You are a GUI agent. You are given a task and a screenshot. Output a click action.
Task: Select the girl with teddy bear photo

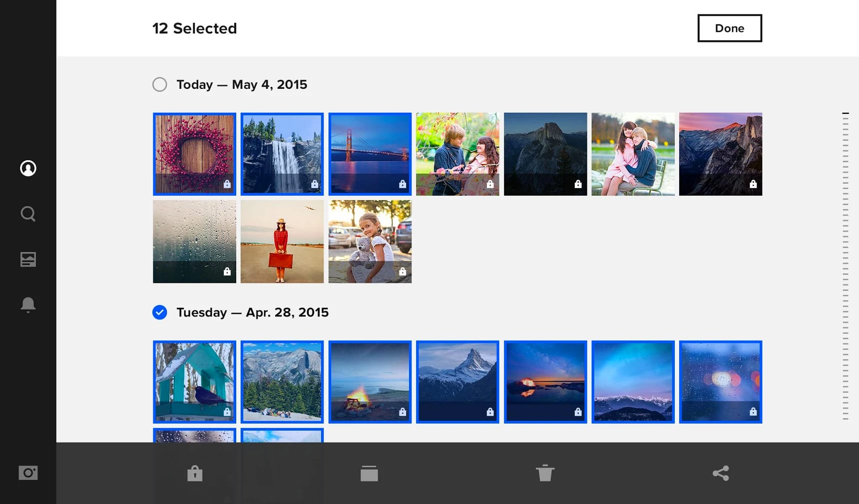point(370,242)
